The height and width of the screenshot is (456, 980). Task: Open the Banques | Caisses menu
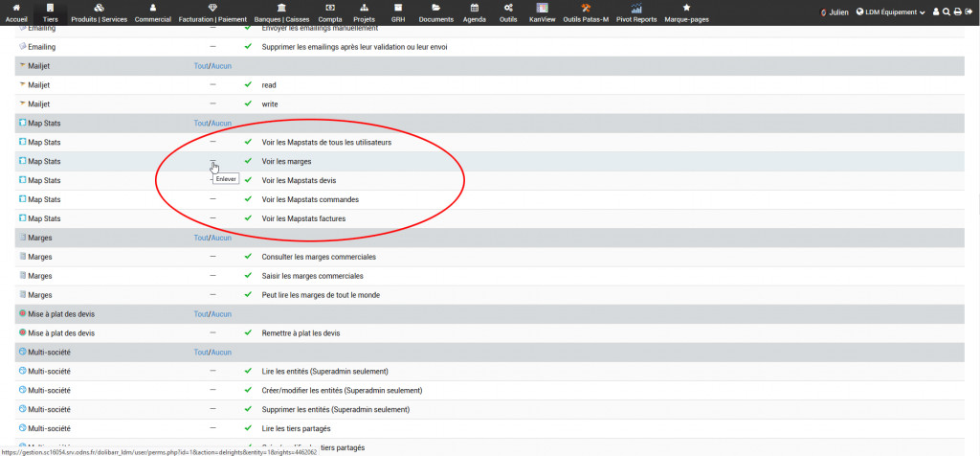click(x=282, y=12)
